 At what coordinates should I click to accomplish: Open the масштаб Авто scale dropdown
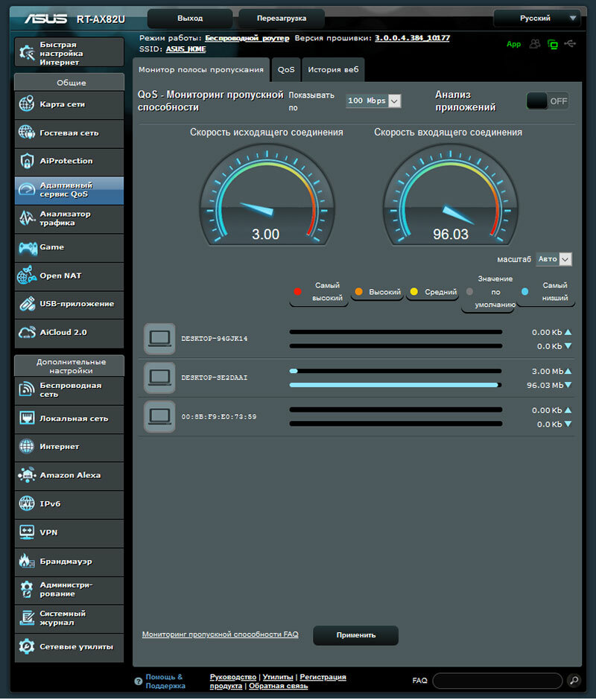click(554, 259)
